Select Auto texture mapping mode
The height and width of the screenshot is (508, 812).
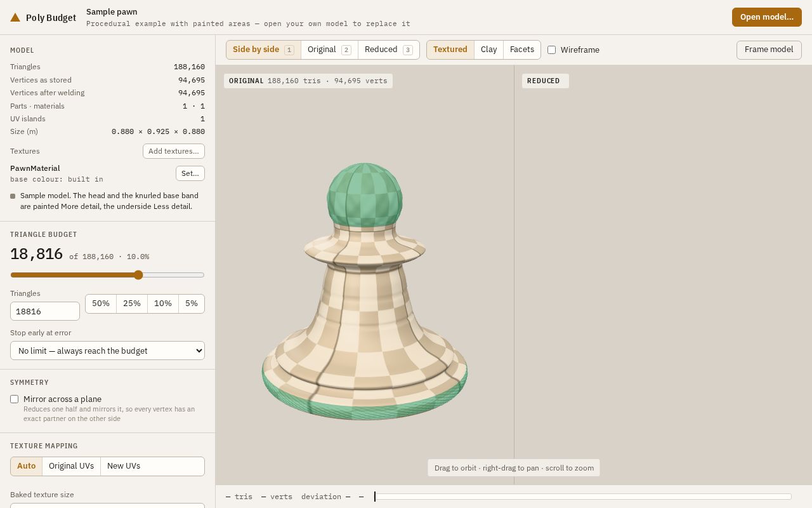(27, 466)
